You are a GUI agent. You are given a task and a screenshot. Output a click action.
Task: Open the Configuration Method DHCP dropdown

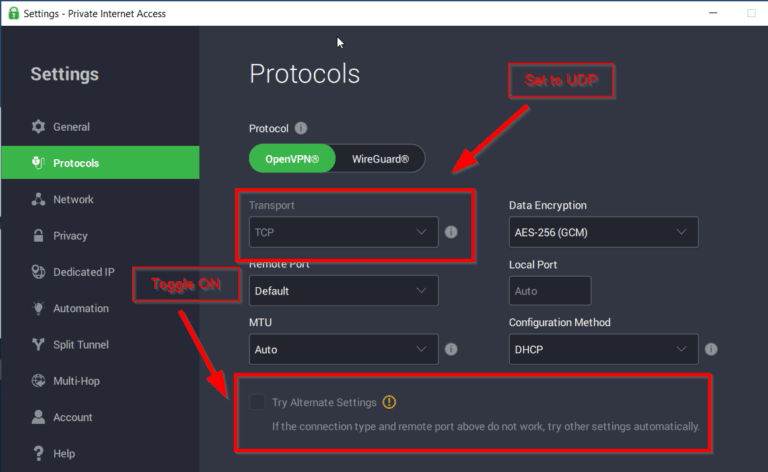603,349
